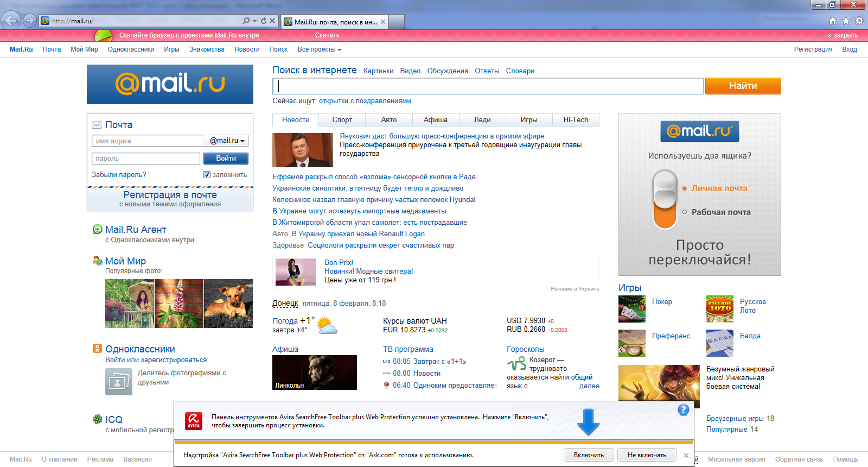This screenshot has width=868, height=467.
Task: Switch to the Игры news tab
Action: 529,120
